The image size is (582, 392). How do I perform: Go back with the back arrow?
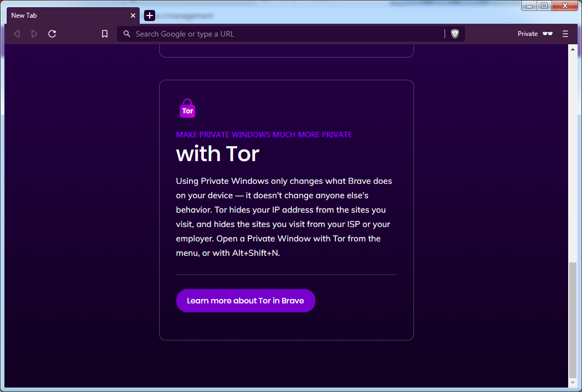(17, 34)
